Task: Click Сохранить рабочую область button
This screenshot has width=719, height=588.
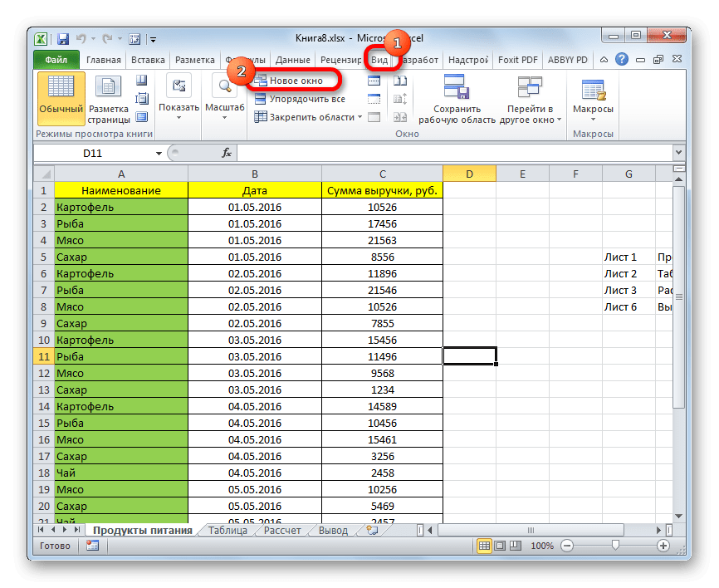Action: 457,99
